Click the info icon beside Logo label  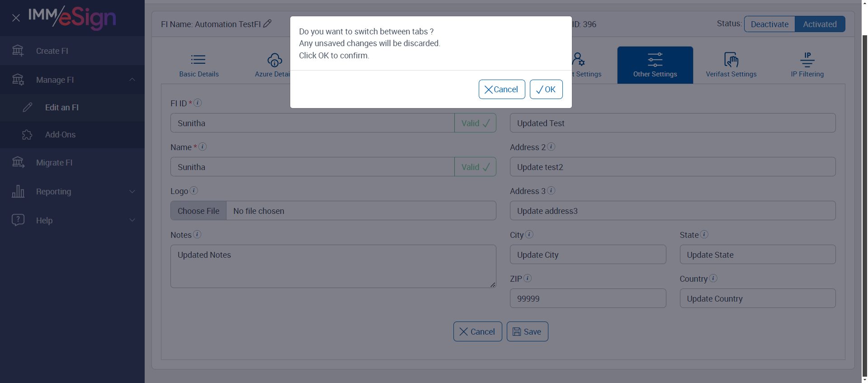(x=193, y=190)
